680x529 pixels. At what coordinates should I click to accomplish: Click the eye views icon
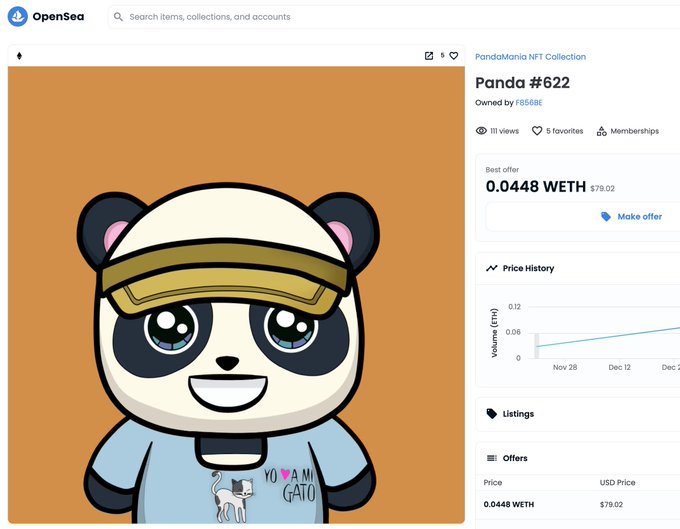[481, 131]
